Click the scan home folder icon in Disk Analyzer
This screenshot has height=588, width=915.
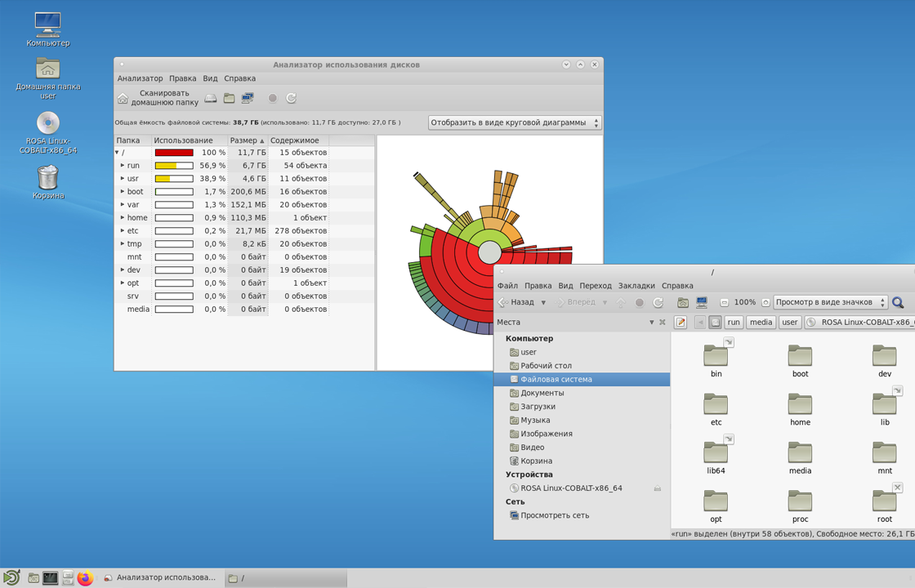(x=123, y=99)
